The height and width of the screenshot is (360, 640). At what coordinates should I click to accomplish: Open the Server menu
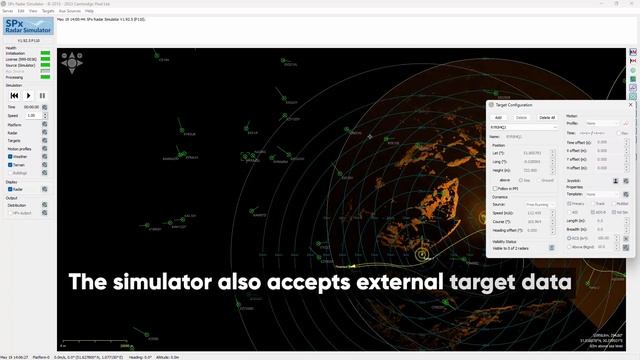8,11
